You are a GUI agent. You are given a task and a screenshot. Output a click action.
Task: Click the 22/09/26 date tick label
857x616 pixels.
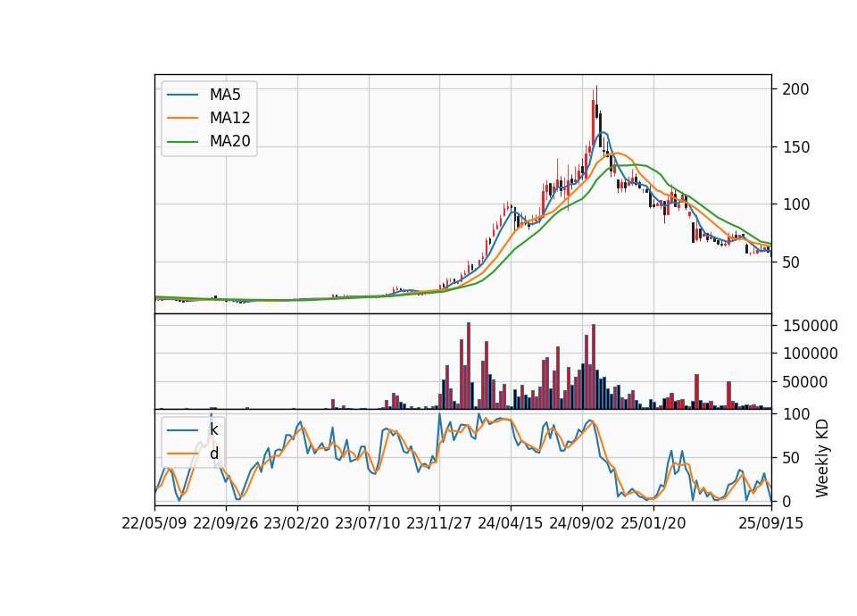(226, 523)
